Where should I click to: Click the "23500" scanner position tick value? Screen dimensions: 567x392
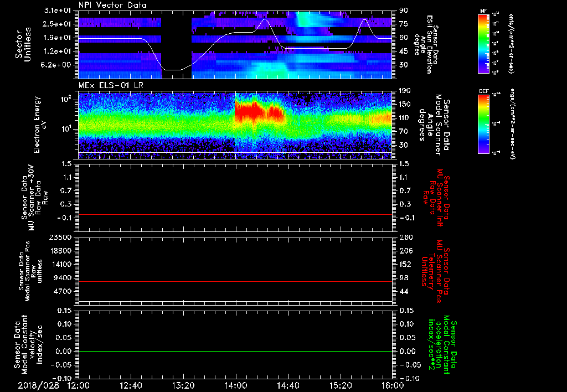(60, 237)
